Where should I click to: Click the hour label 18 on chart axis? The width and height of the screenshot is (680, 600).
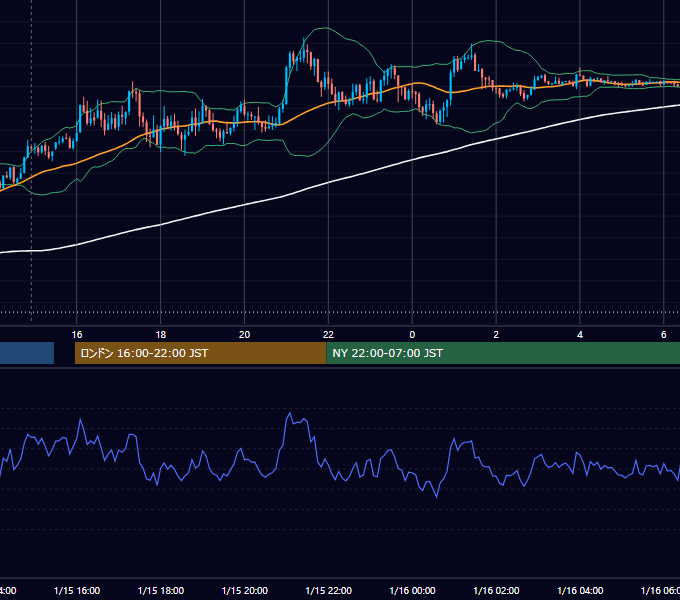160,335
